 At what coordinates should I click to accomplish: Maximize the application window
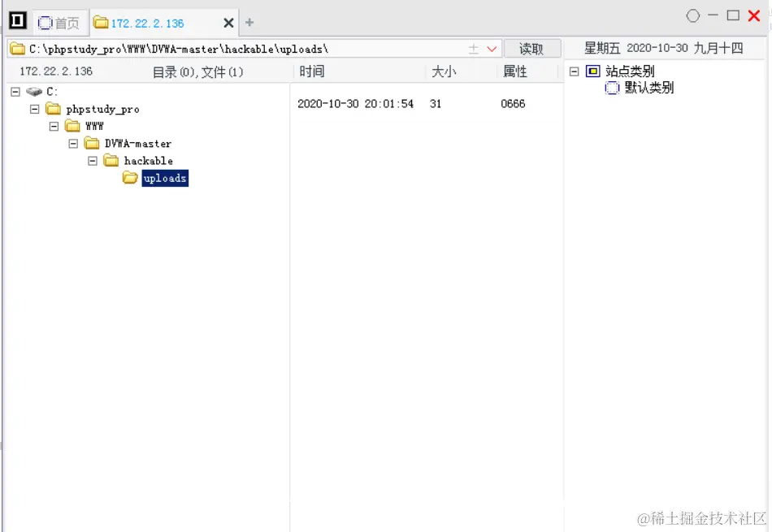[733, 15]
